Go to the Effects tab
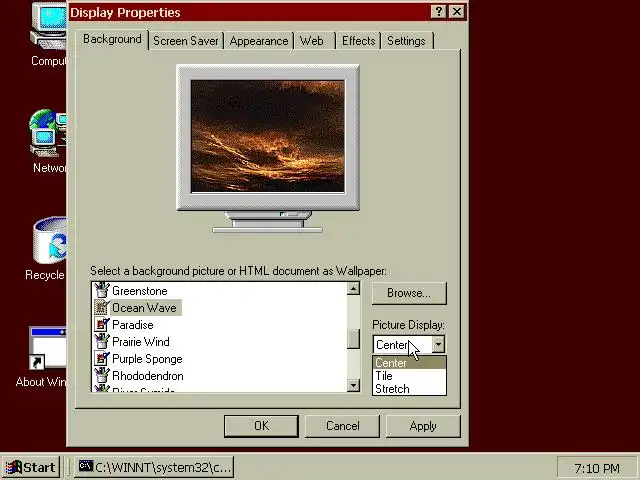This screenshot has width=640, height=480. click(x=358, y=41)
